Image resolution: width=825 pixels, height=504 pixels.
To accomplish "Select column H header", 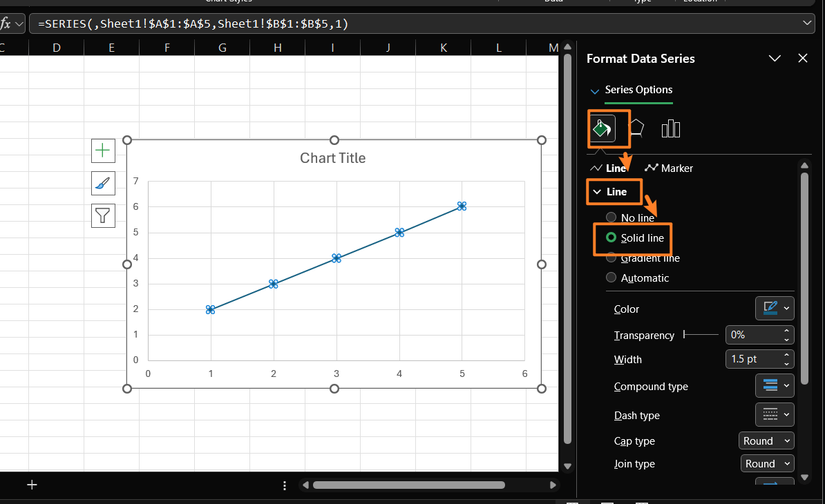I will point(277,48).
